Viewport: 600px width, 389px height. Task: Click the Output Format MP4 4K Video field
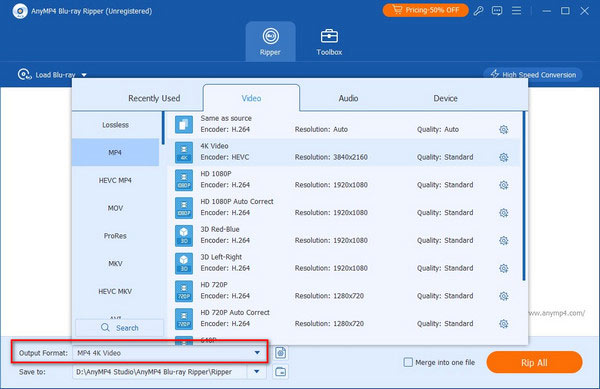[x=170, y=353]
